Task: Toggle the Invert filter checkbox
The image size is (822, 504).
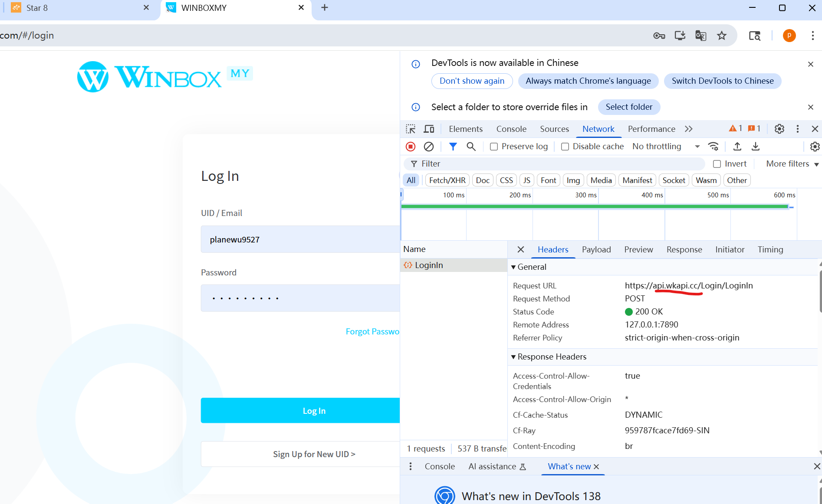Action: (717, 164)
